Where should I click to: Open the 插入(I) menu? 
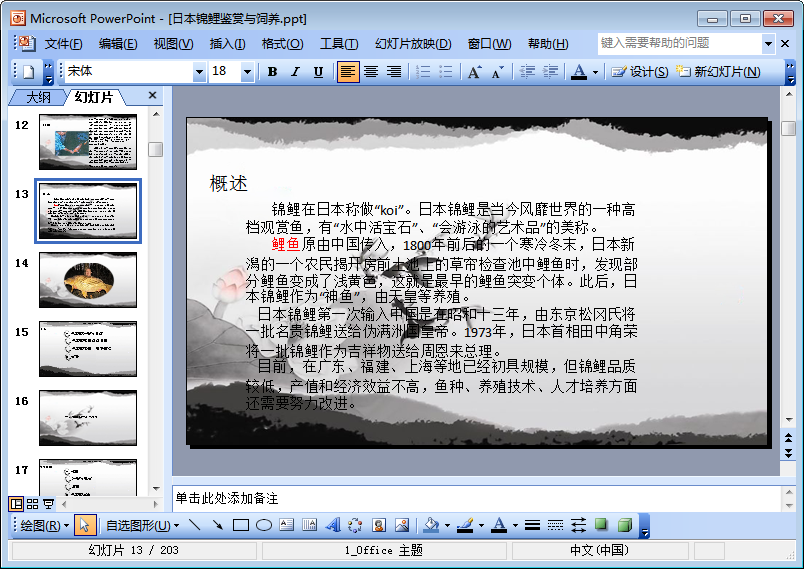tap(227, 44)
